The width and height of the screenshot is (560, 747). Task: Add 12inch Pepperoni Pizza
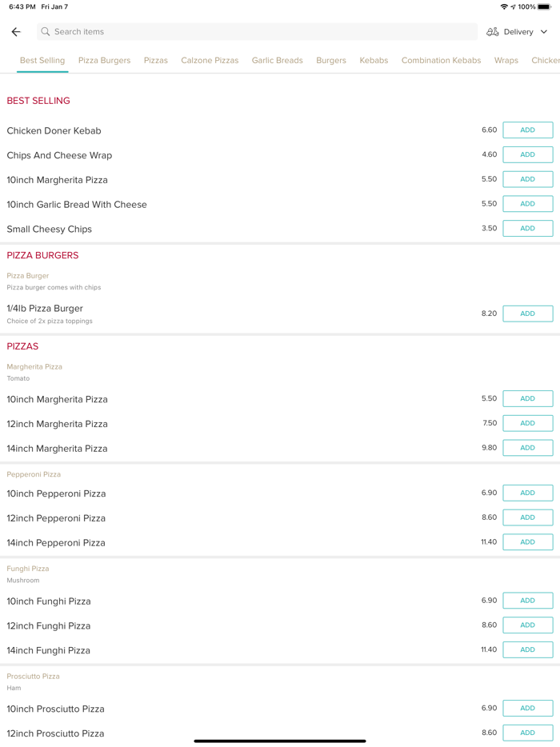[x=527, y=517]
